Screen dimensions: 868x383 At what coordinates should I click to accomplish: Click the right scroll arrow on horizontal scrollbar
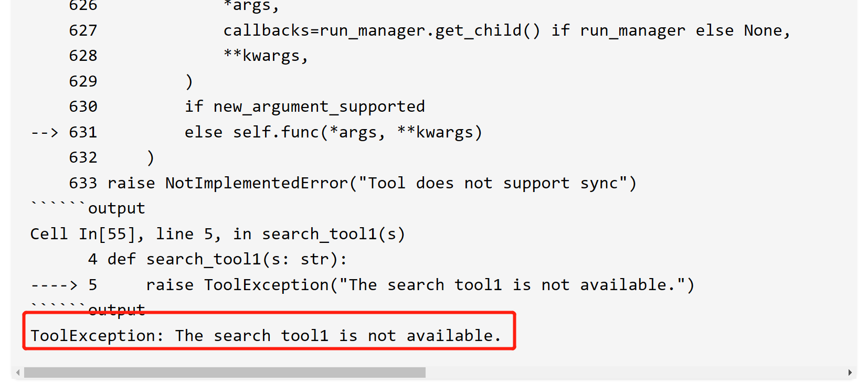(x=850, y=373)
